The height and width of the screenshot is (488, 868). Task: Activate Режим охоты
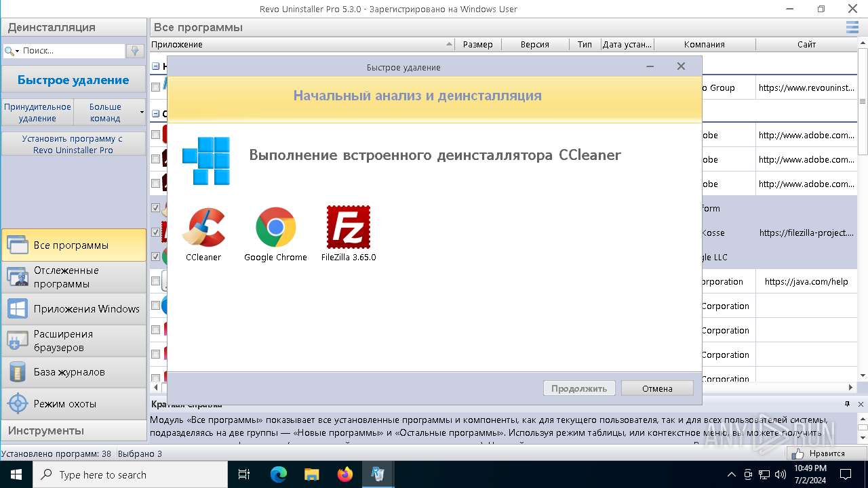[73, 403]
